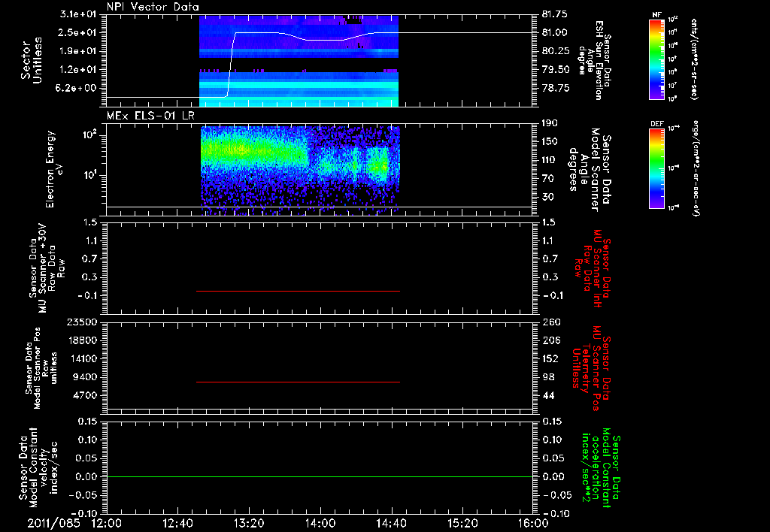Click the "110" scanner angle tick label
770x532 pixels.
coord(550,160)
